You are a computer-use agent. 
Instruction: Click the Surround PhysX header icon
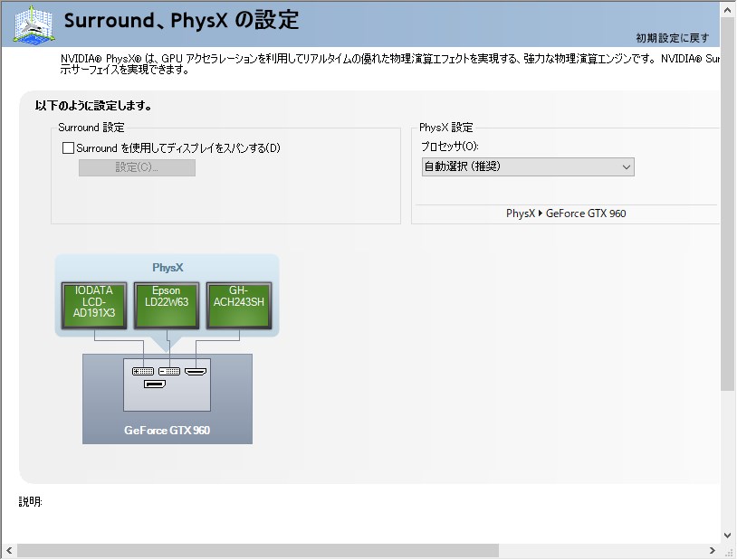click(x=33, y=25)
